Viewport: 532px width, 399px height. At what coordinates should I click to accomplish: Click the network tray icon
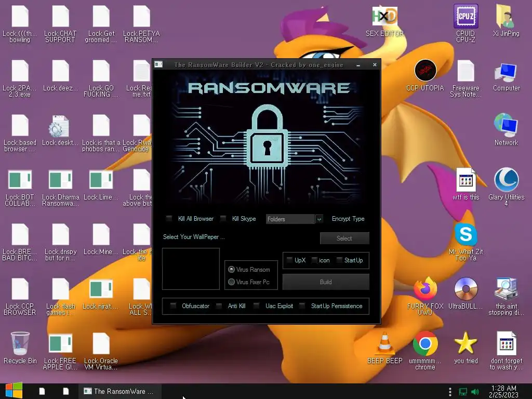(463, 392)
